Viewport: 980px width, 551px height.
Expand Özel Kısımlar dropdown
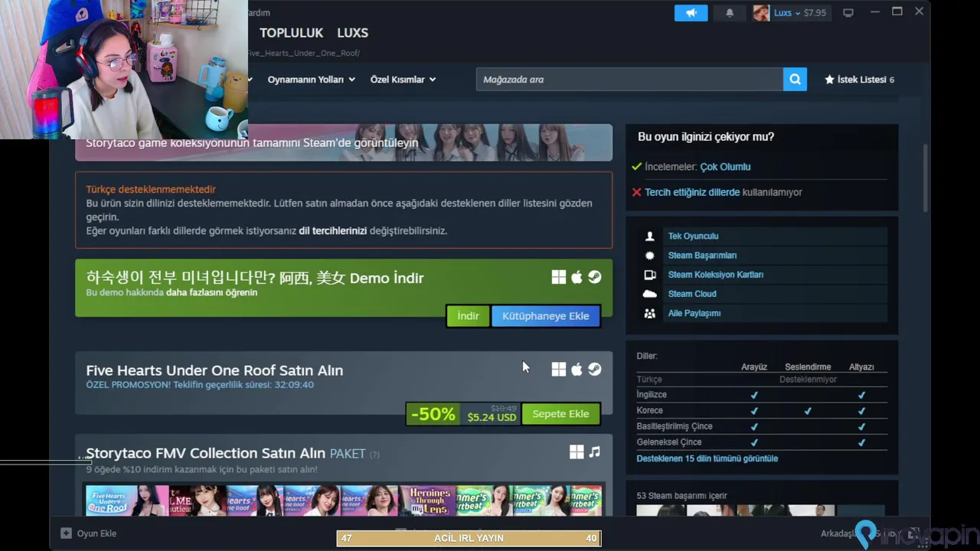click(x=403, y=80)
